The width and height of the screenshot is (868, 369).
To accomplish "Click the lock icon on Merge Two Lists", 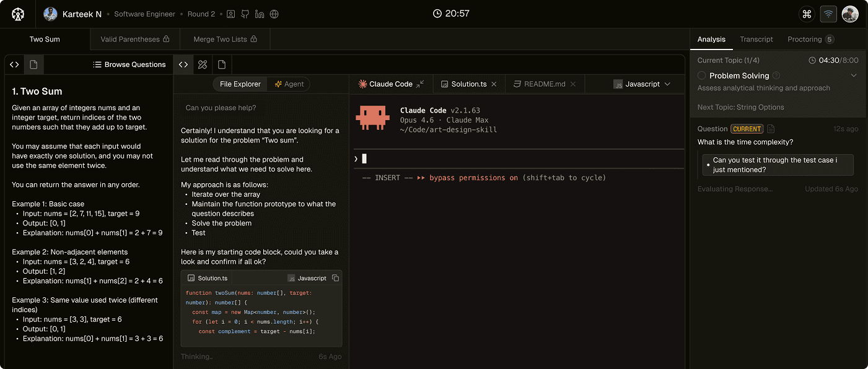I will [x=253, y=39].
